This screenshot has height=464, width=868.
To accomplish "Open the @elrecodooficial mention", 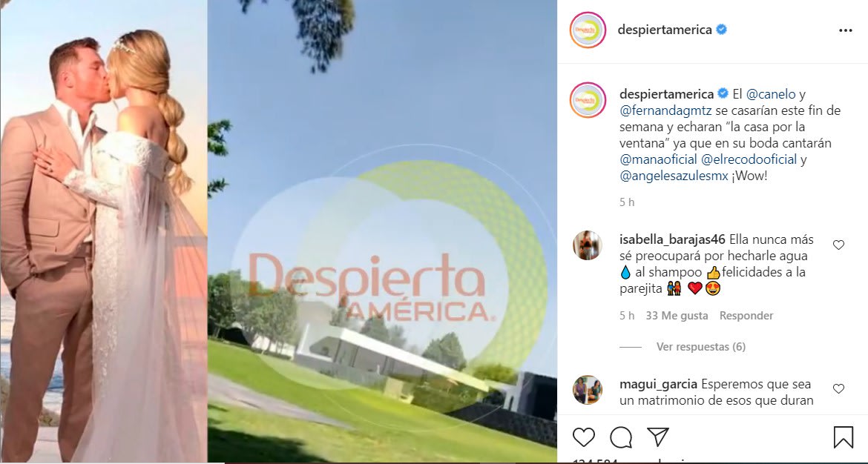I will [749, 160].
